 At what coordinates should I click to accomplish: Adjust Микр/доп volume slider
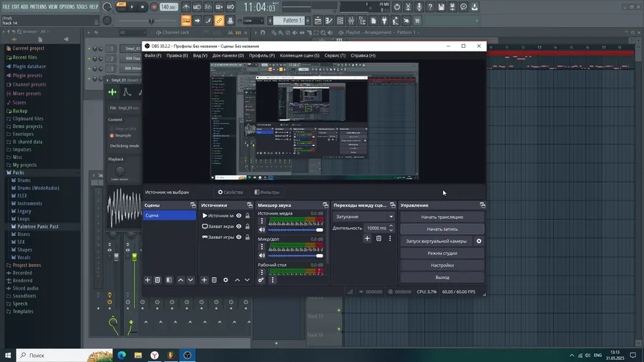click(296, 255)
